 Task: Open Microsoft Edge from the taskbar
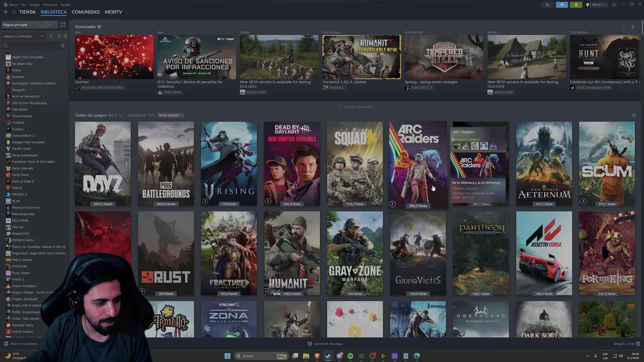(x=417, y=356)
